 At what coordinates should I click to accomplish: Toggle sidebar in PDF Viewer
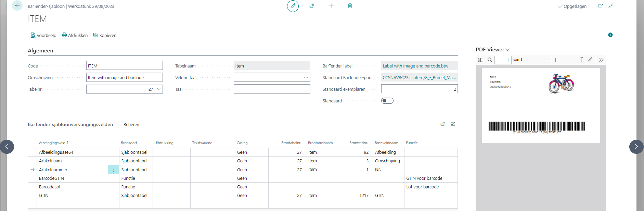pyautogui.click(x=480, y=60)
